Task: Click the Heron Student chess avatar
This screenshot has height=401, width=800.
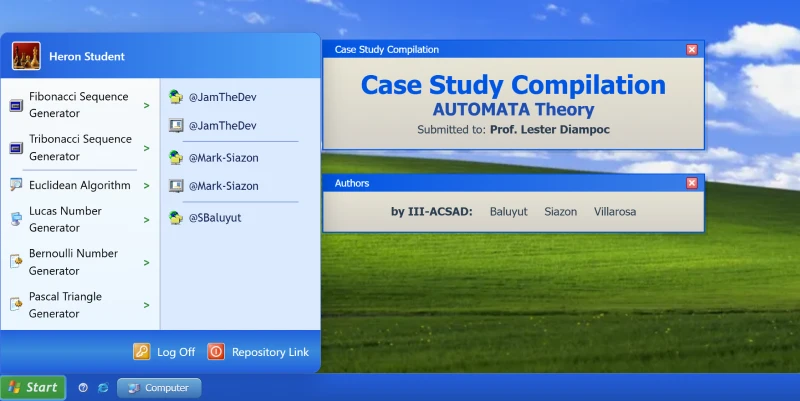Action: pos(26,56)
